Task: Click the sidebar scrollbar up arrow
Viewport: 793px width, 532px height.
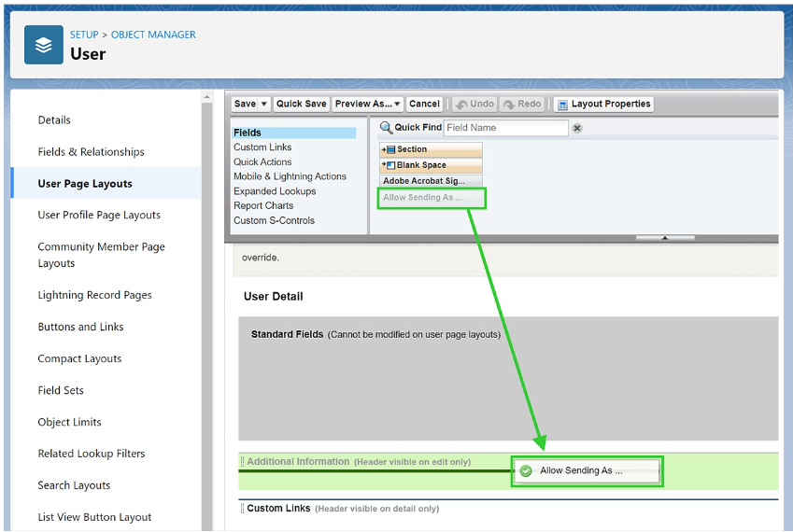Action: coord(206,96)
